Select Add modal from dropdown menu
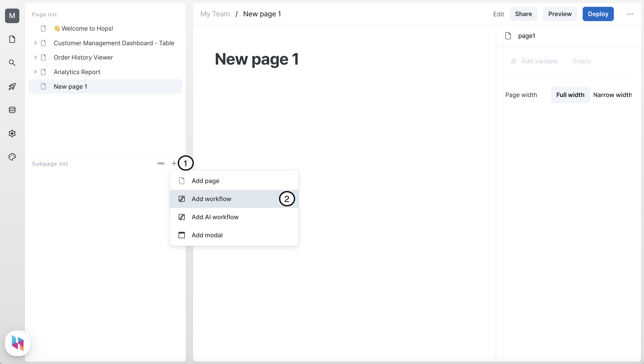Image resolution: width=644 pixels, height=364 pixels. pos(207,235)
